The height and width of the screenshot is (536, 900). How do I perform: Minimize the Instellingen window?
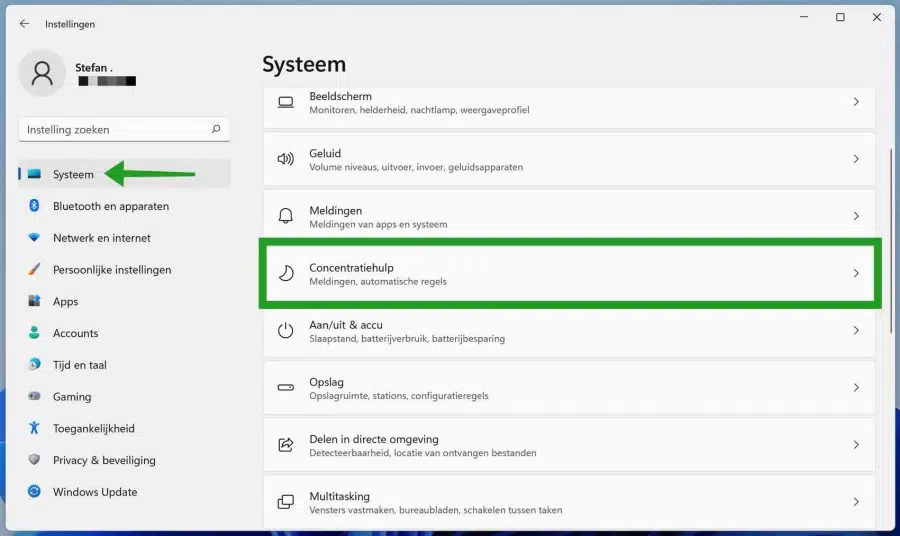[804, 17]
